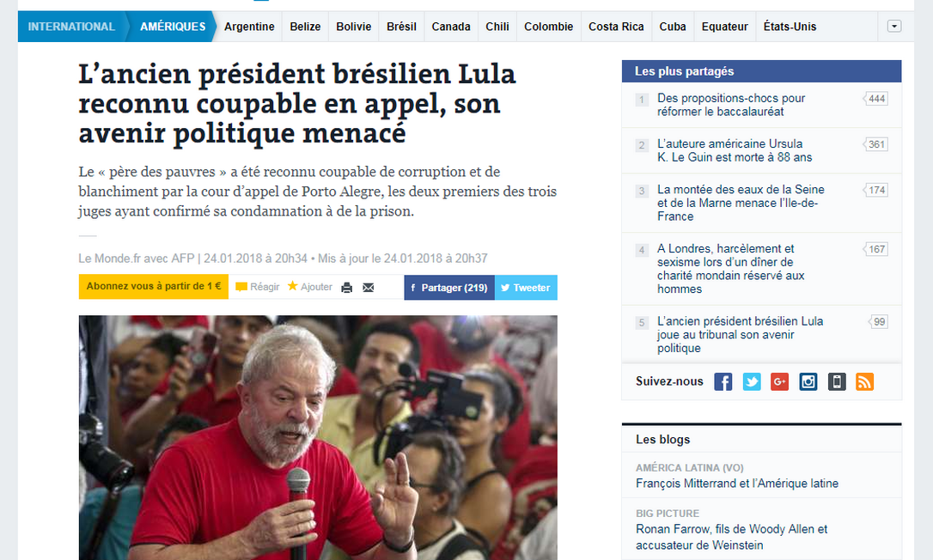Open the Twitter icon under Suivez-nous
Image resolution: width=933 pixels, height=560 pixels.
(x=752, y=381)
